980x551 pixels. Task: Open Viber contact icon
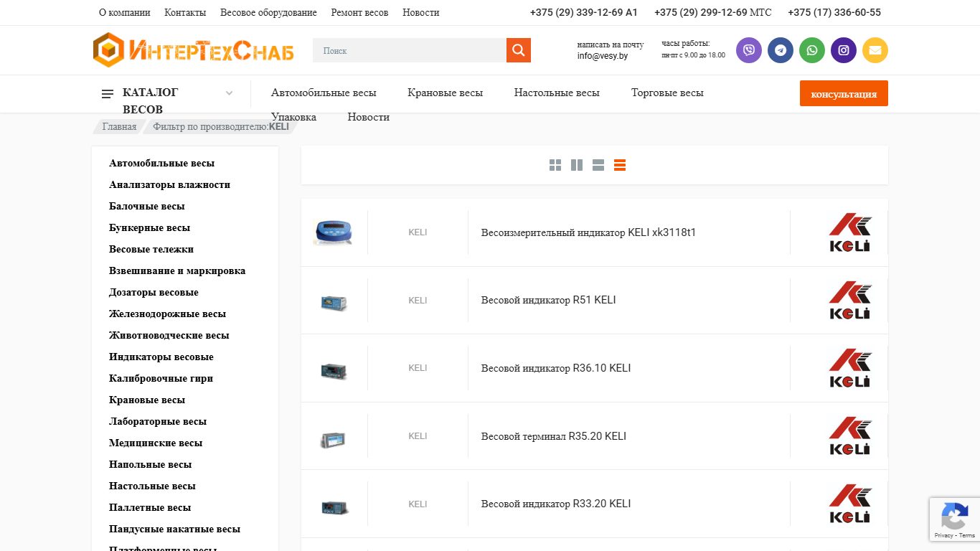tap(749, 50)
